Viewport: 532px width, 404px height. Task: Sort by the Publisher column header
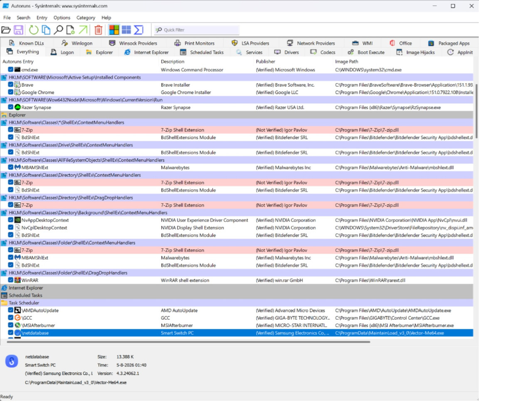coord(294,61)
